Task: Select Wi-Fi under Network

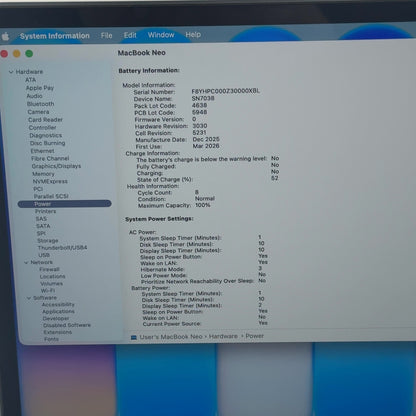Action: pos(48,291)
